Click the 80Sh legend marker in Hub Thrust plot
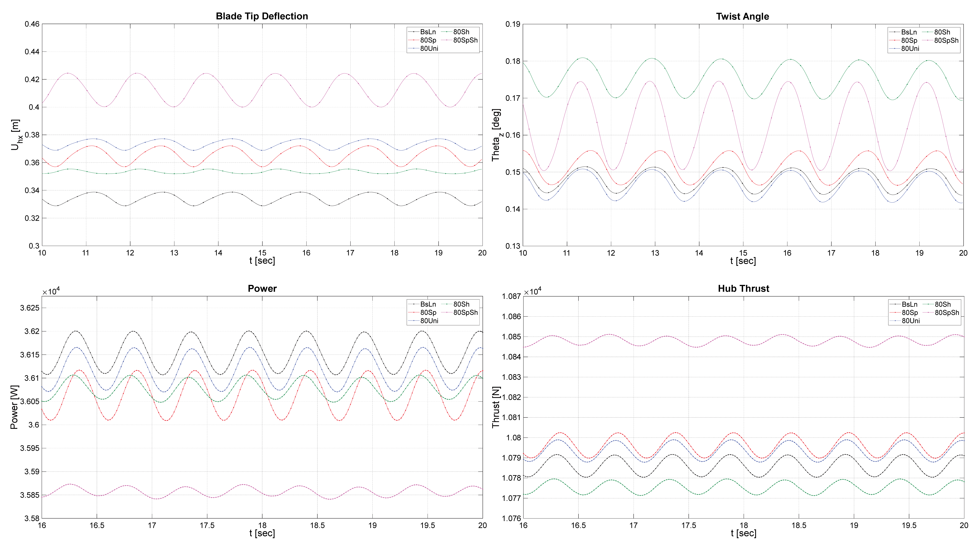The image size is (980, 546). [x=928, y=304]
